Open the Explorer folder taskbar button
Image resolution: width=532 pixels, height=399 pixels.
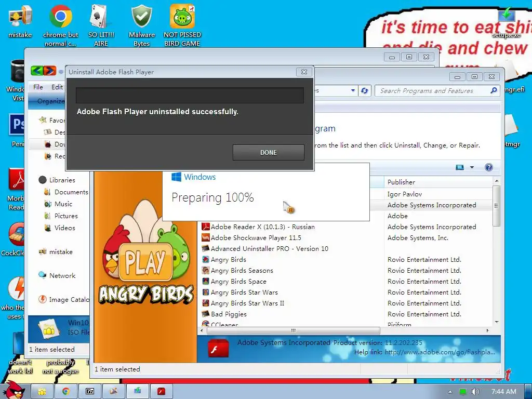tap(42, 392)
